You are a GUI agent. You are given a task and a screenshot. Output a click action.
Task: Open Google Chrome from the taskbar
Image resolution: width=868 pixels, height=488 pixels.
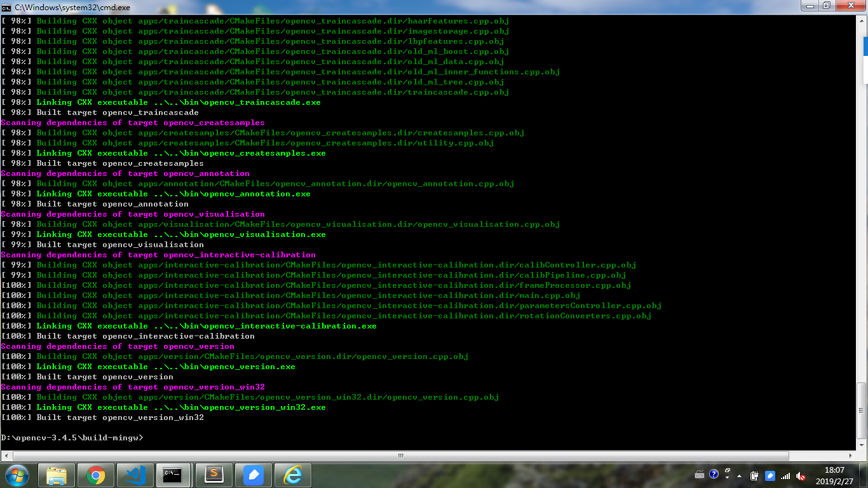(x=95, y=475)
